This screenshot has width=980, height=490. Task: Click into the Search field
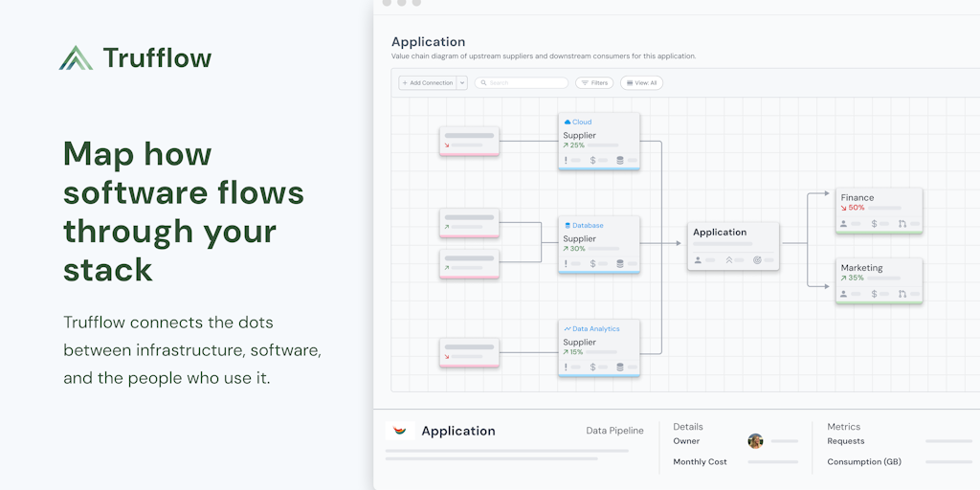point(526,83)
